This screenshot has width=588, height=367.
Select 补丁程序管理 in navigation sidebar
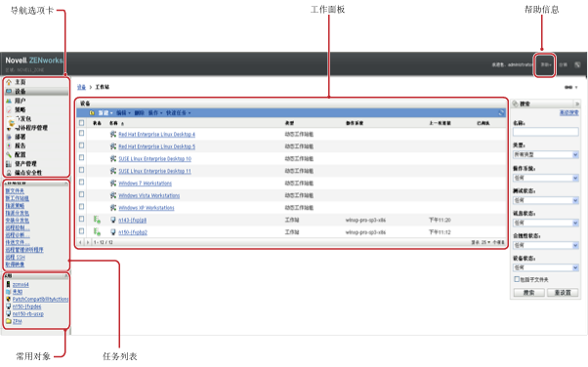point(30,128)
